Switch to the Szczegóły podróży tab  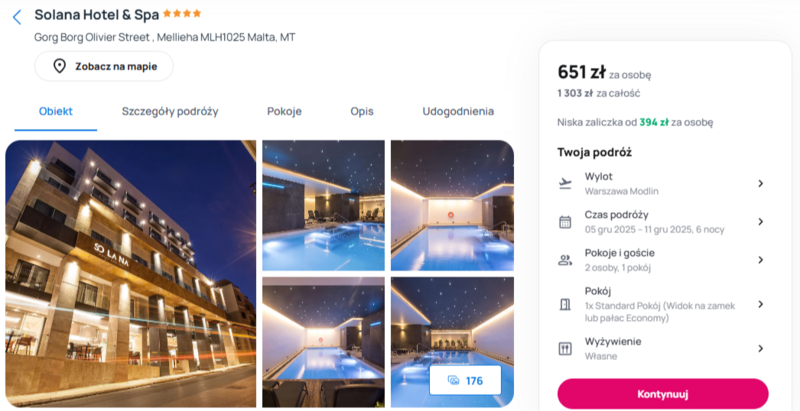tap(170, 111)
